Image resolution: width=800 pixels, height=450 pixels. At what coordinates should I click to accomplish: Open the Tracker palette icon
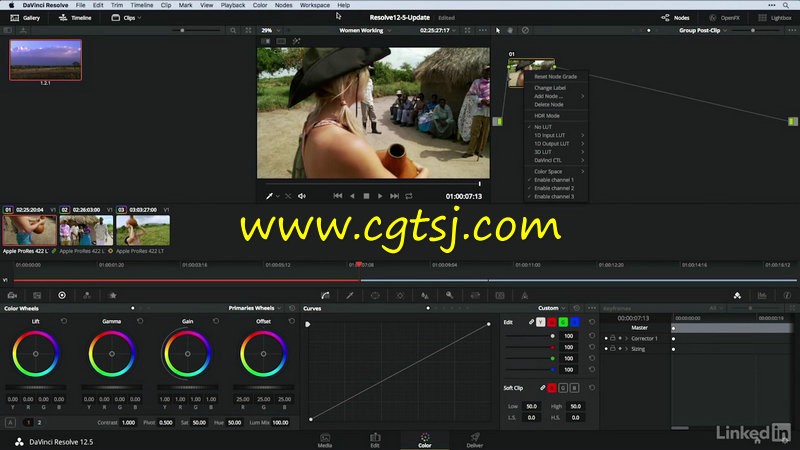click(400, 295)
